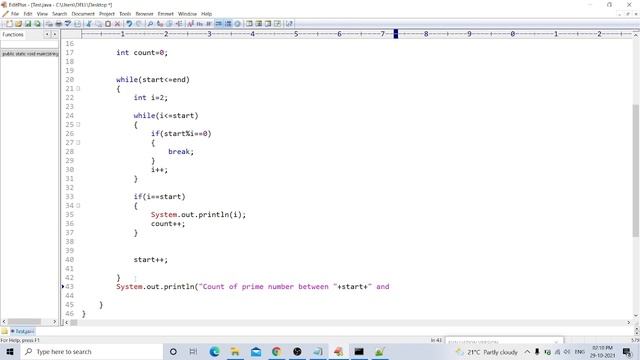This screenshot has width=640, height=360.
Task: Open the Edit menu
Action: click(28, 14)
